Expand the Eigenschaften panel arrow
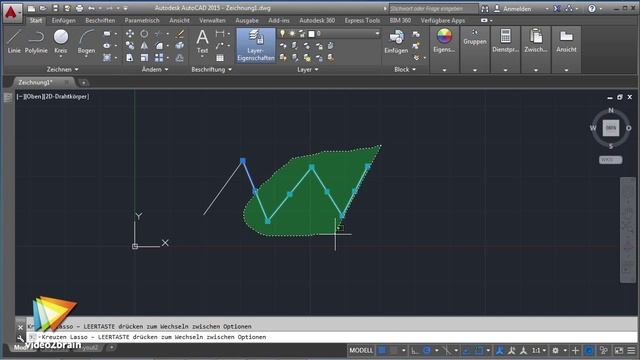The image size is (640, 360). (x=444, y=70)
